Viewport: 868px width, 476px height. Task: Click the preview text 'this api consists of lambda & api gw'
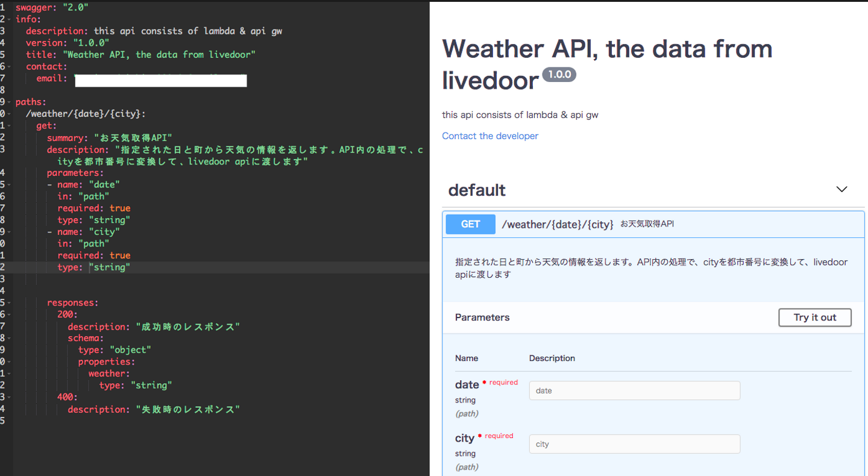point(520,114)
